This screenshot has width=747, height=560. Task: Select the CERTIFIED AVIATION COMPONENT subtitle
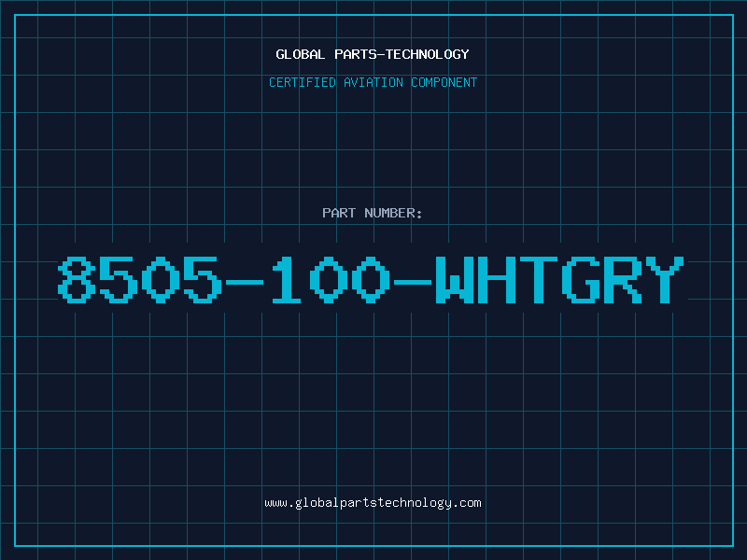[x=373, y=82]
